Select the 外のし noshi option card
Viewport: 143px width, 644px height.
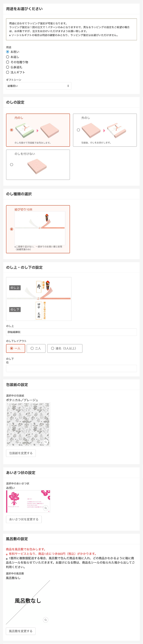point(105,130)
